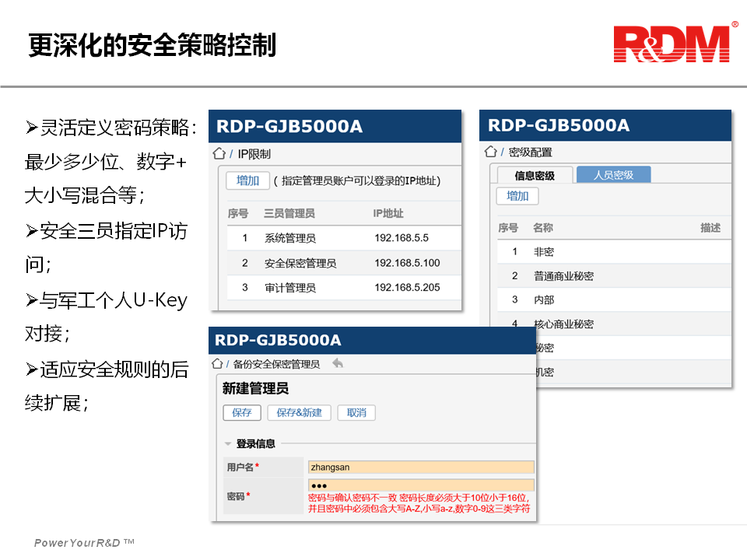
Task: Click the 取消 button
Action: tap(356, 412)
